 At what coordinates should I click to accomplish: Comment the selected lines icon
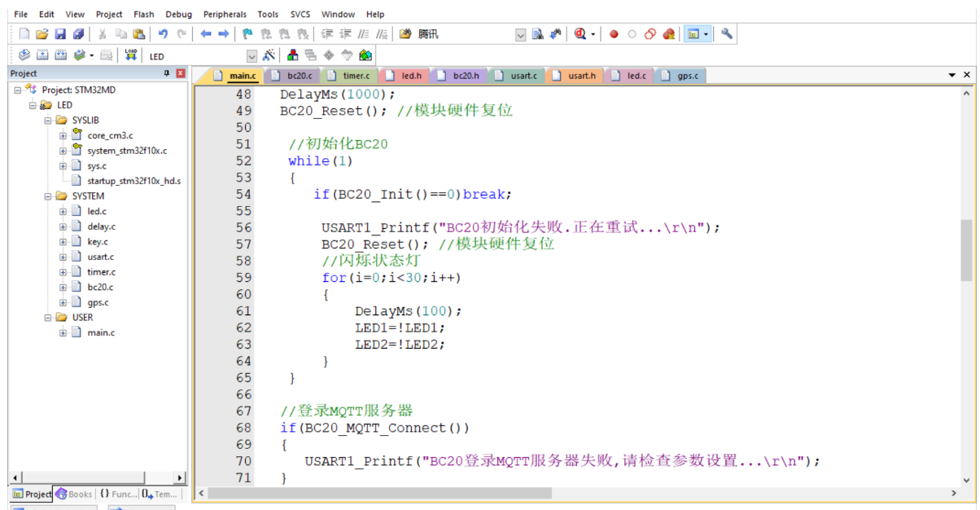pyautogui.click(x=363, y=34)
